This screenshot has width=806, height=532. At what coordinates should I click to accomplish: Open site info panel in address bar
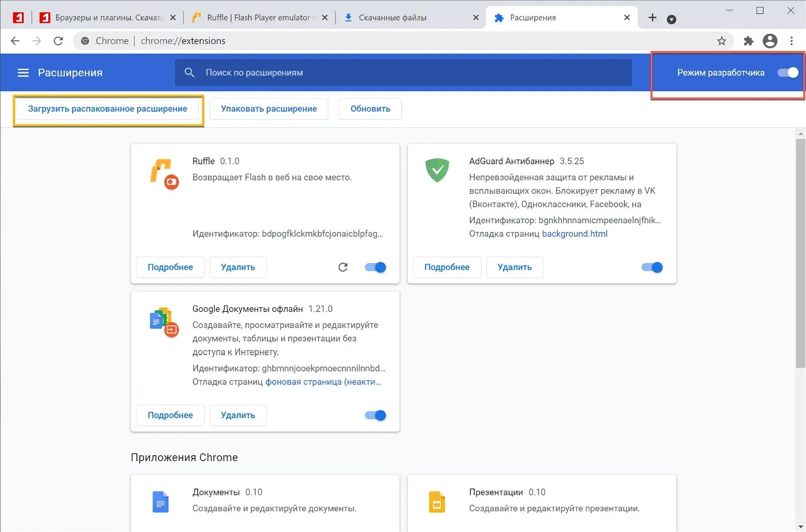(x=84, y=41)
